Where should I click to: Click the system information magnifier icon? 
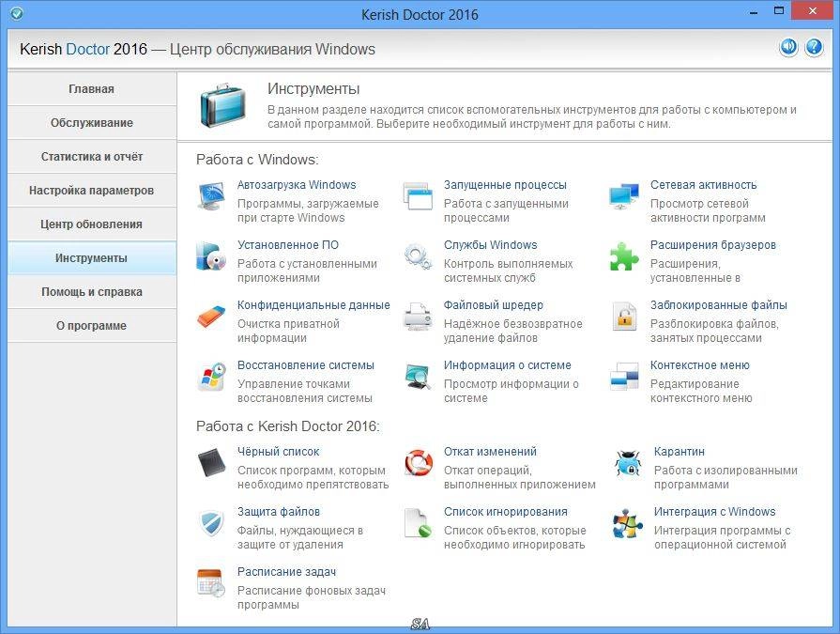(x=418, y=377)
